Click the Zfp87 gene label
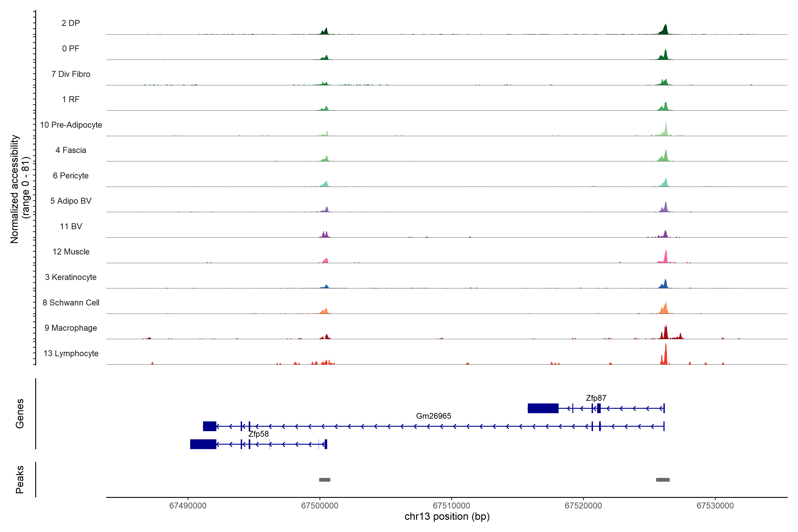Image resolution: width=798 pixels, height=532 pixels. click(x=596, y=398)
